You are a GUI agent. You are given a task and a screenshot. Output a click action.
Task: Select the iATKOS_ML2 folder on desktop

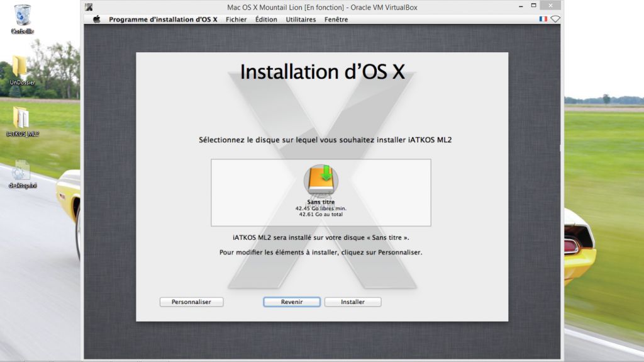tap(22, 118)
